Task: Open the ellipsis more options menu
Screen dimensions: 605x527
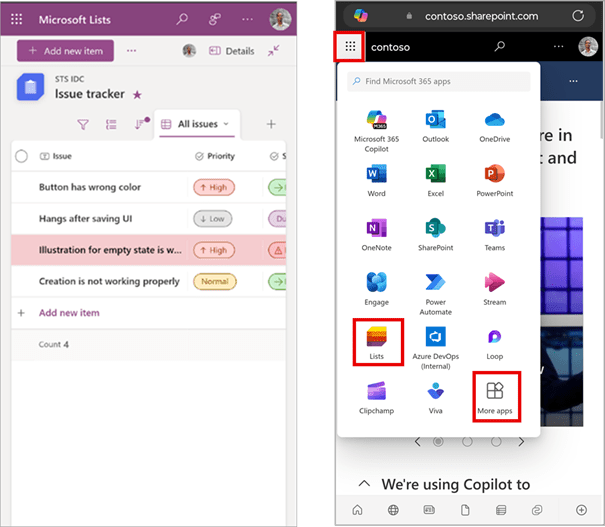Action: pyautogui.click(x=131, y=50)
